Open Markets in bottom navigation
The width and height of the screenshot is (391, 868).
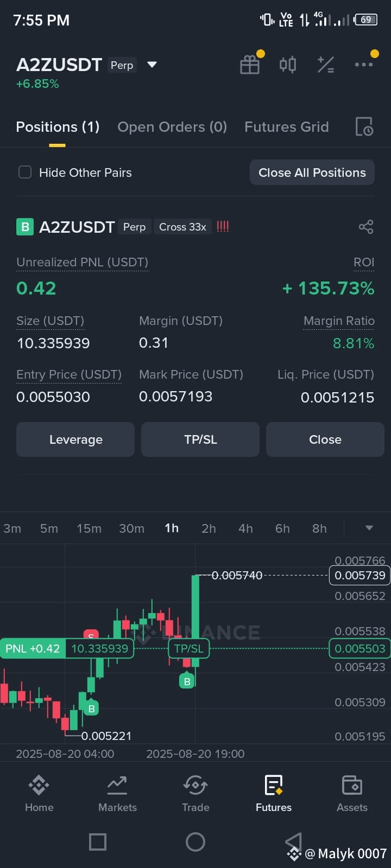(x=117, y=793)
